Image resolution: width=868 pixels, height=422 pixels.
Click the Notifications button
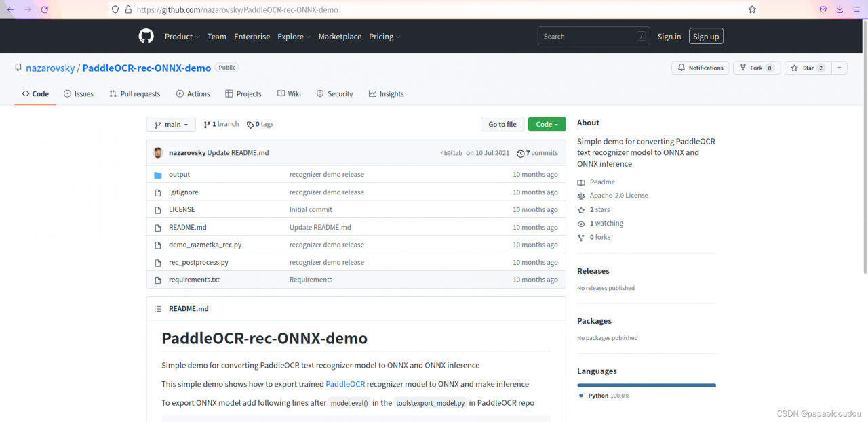point(701,68)
